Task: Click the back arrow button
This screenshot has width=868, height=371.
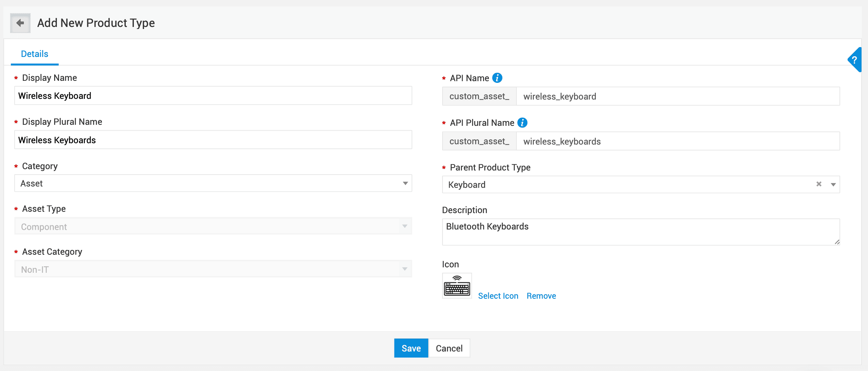Action: (x=20, y=23)
